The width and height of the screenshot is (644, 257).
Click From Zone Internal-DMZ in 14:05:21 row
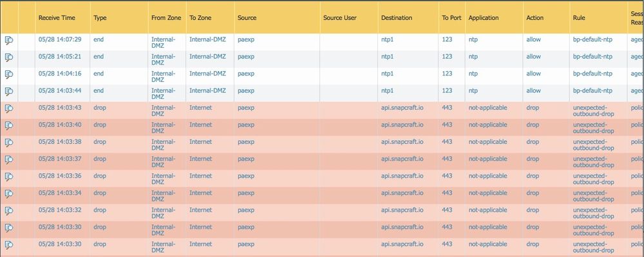pyautogui.click(x=164, y=59)
